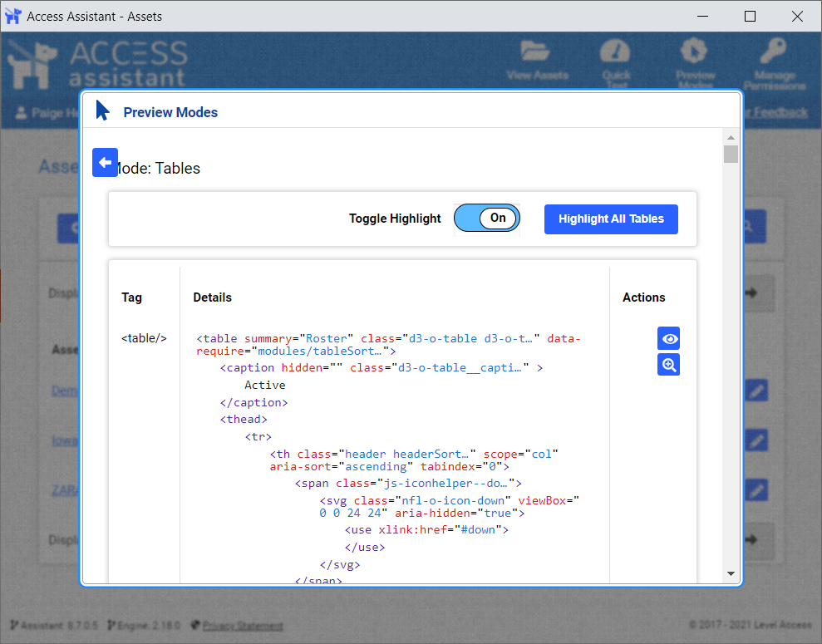Click the <table/> tag cell
The image size is (822, 644).
tap(144, 338)
